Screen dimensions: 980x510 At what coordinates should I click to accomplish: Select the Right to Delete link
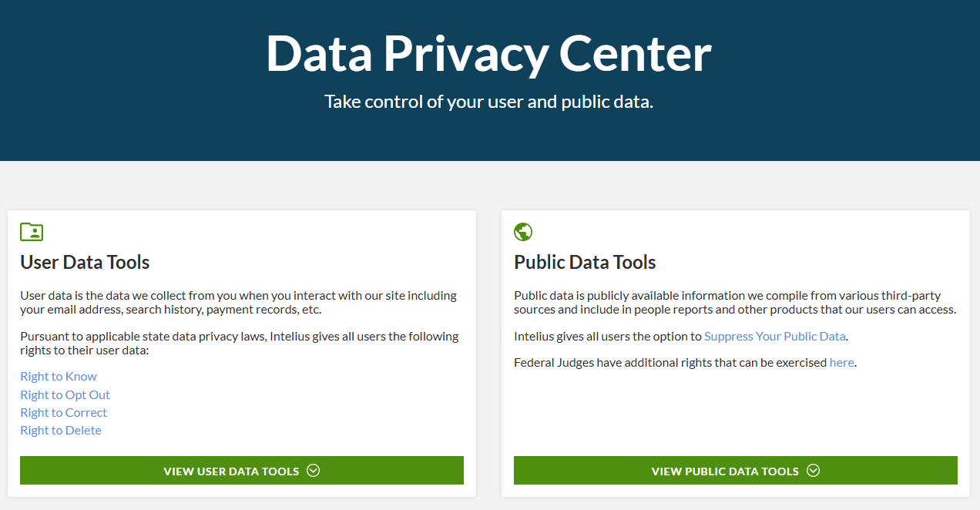tap(61, 430)
